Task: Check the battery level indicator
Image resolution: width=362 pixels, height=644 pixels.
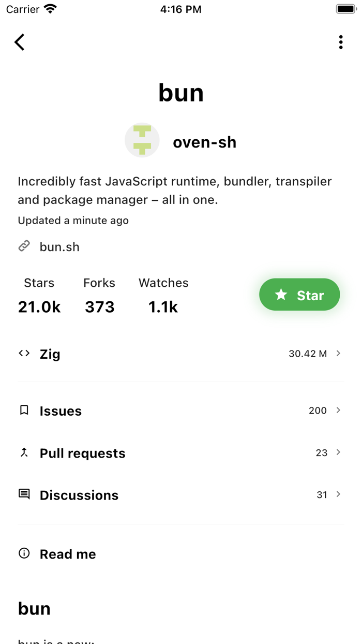Action: coord(345,8)
